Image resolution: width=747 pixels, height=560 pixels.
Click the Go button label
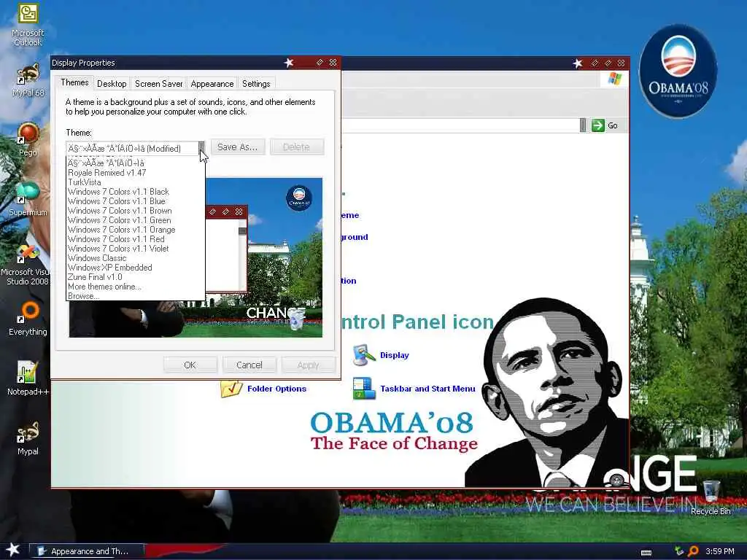click(x=613, y=125)
